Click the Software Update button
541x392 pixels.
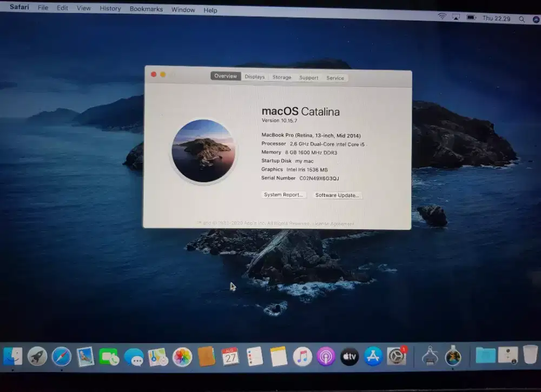click(x=337, y=195)
